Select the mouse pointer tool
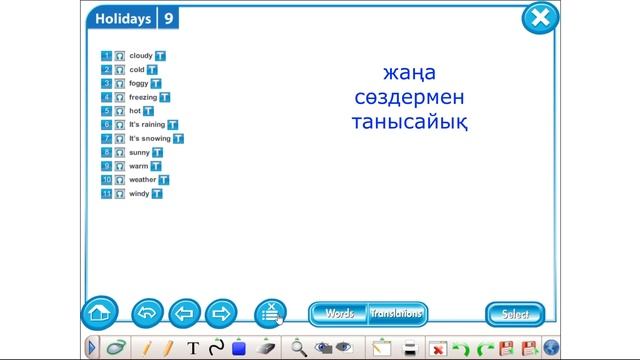 116,348
